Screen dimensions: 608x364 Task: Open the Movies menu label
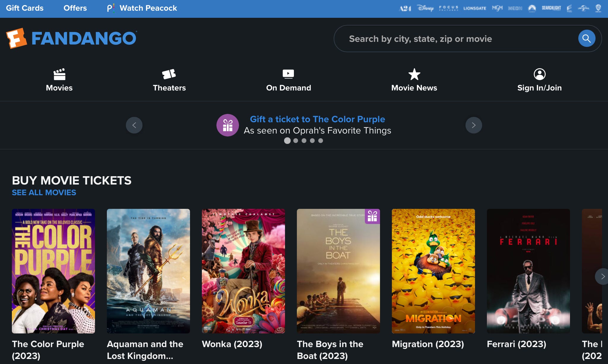click(59, 88)
